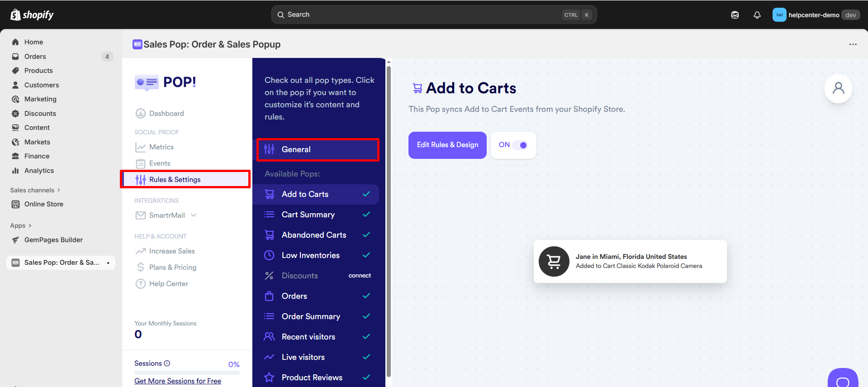Open Get More Sessions for Free link

(178, 381)
